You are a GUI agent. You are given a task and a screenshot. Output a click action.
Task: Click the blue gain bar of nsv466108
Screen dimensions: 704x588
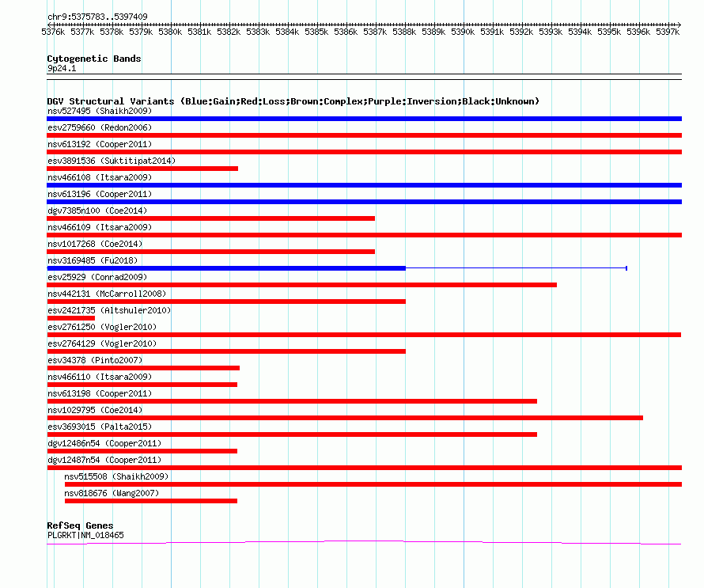click(x=364, y=185)
